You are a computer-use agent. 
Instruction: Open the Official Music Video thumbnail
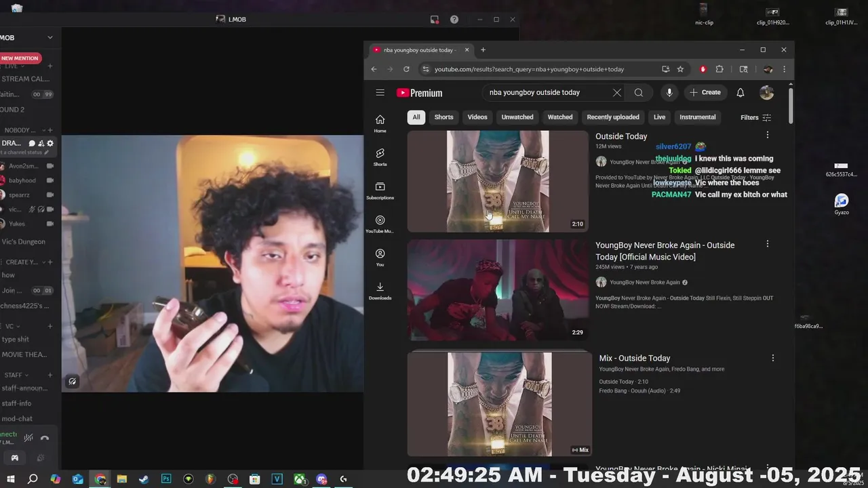(498, 290)
